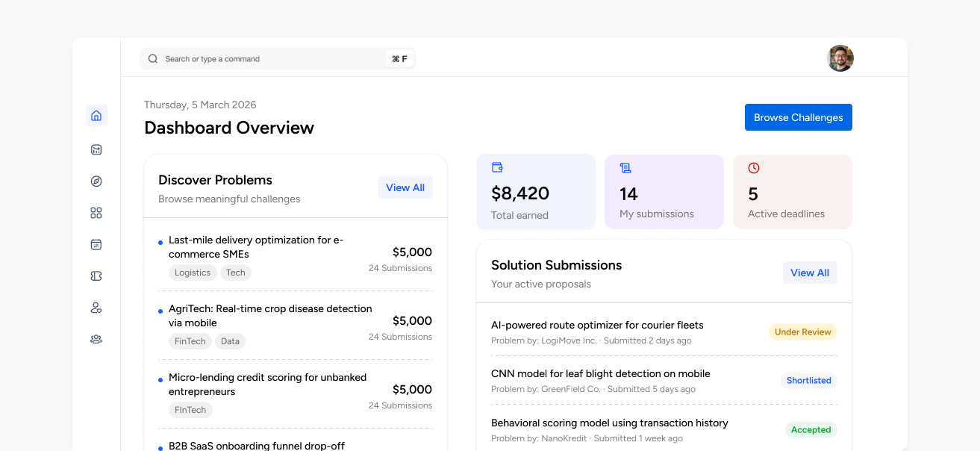Open the AI-powered route optimizer submission
The width and height of the screenshot is (980, 451).
pos(597,326)
